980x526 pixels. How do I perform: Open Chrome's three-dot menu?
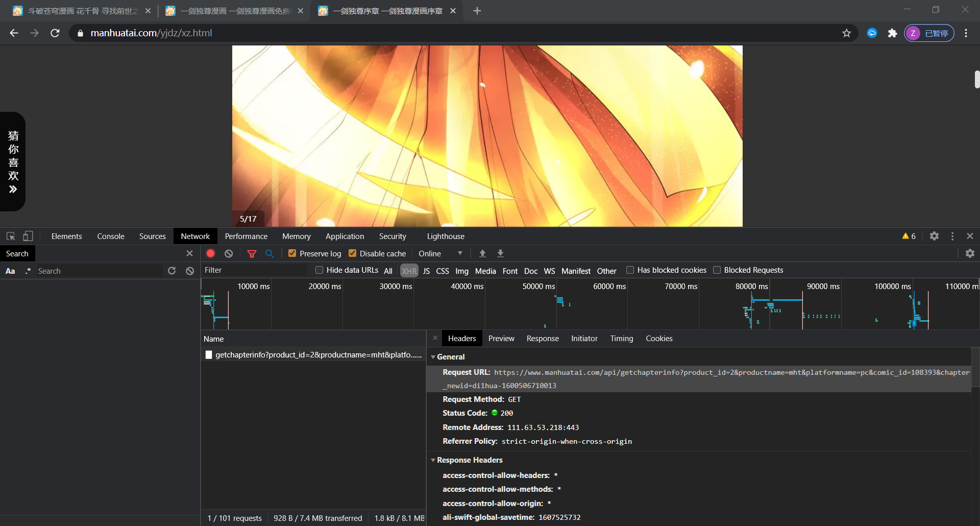tap(966, 33)
